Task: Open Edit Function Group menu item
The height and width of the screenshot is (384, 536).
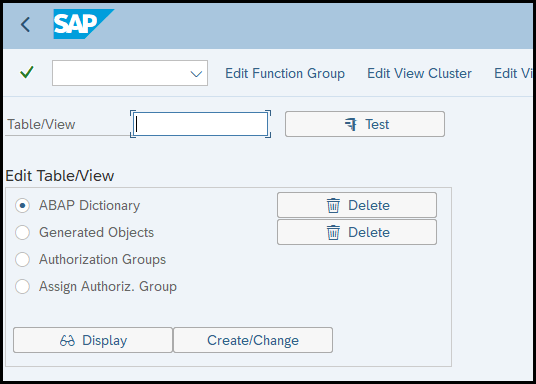Action: coord(285,74)
